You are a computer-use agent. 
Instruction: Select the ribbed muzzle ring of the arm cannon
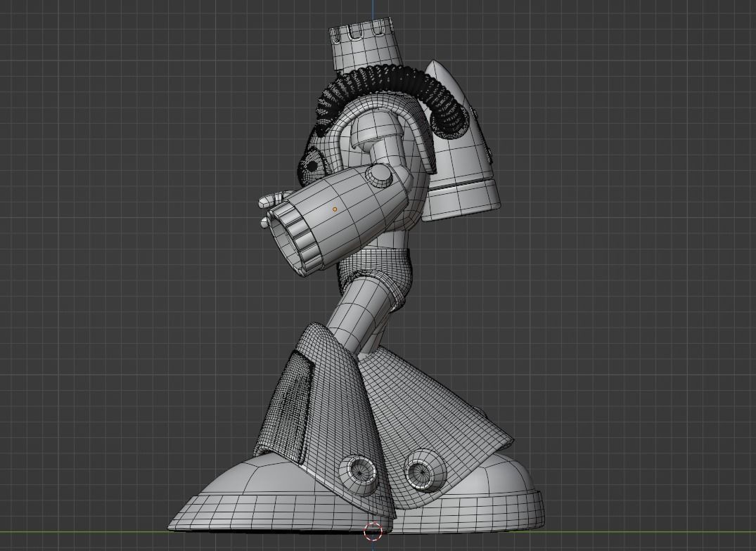coord(295,238)
